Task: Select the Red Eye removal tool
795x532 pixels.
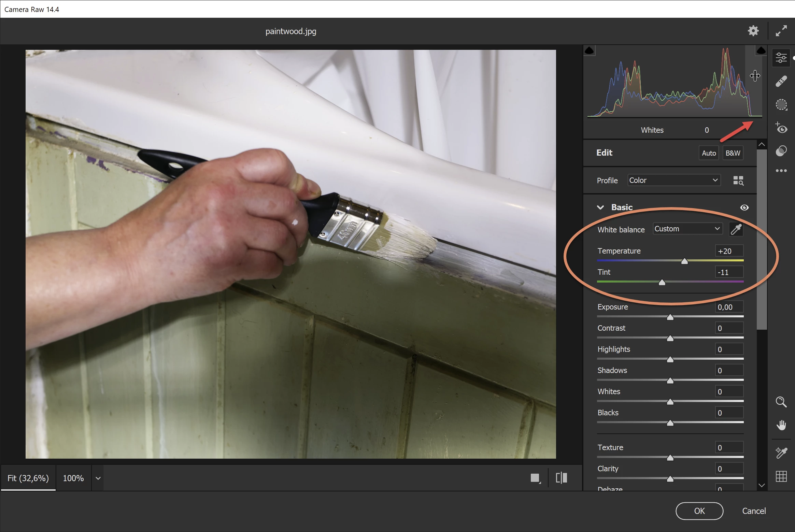Action: pos(781,128)
